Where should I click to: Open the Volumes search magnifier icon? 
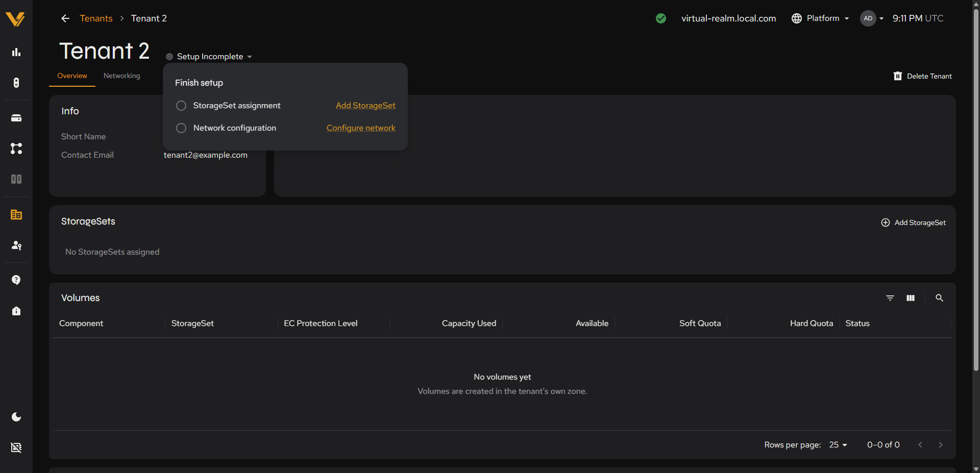click(x=939, y=298)
